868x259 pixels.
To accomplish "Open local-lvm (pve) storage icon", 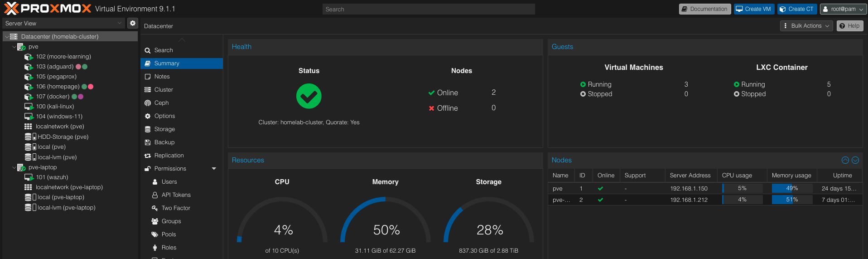I will coord(30,157).
